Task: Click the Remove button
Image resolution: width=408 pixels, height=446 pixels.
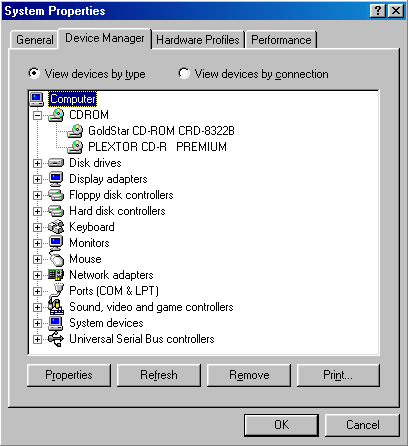Action: click(x=249, y=375)
